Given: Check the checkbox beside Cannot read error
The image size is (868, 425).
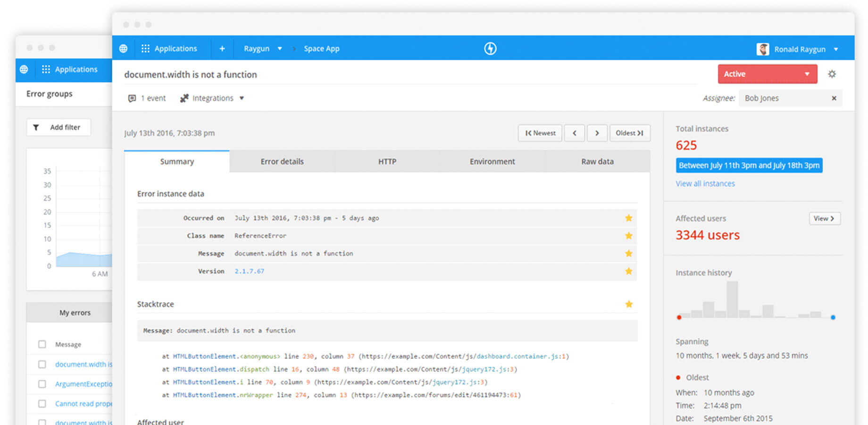Looking at the screenshot, I should (x=42, y=404).
